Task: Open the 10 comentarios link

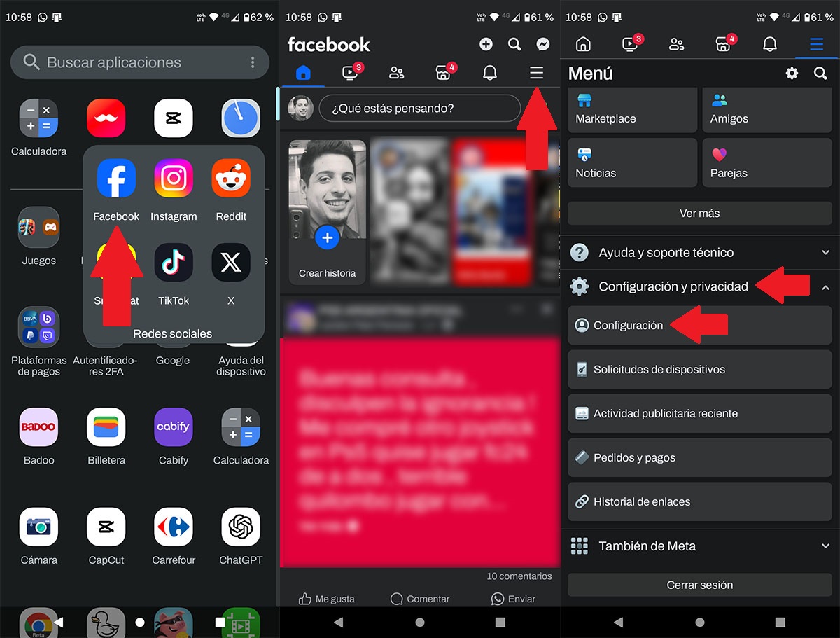Action: [x=519, y=576]
